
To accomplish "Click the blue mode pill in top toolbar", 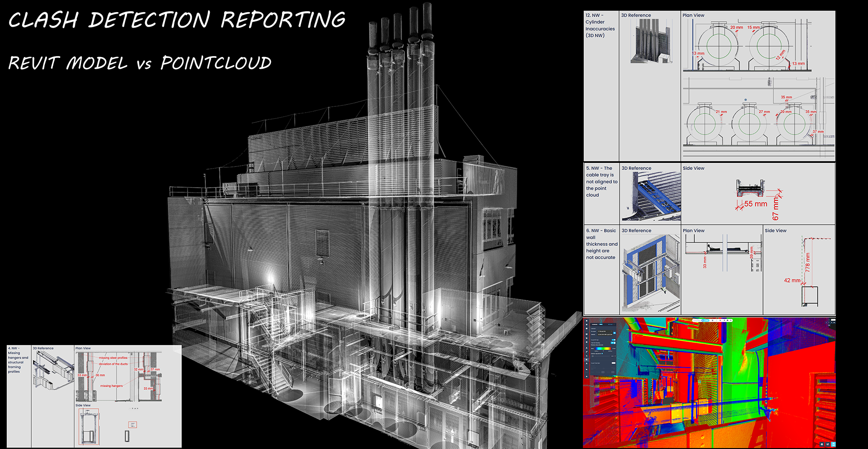I will pos(705,320).
